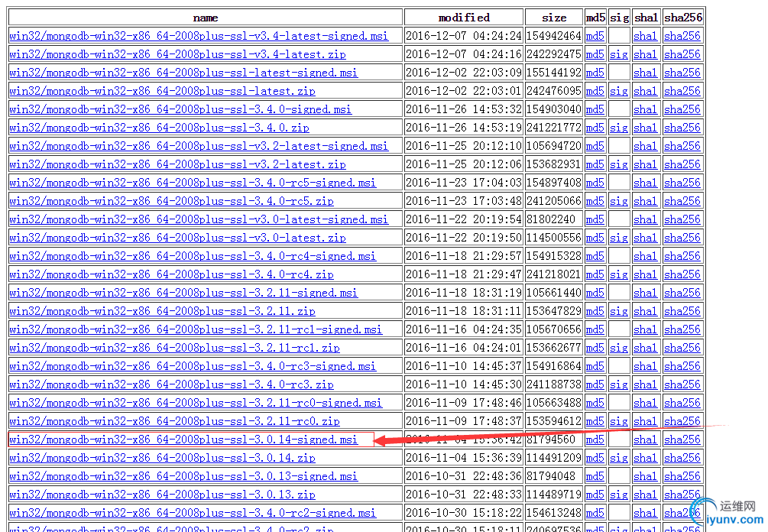Select the ssl-v3.2-latest-signed.msi link

click(x=199, y=146)
